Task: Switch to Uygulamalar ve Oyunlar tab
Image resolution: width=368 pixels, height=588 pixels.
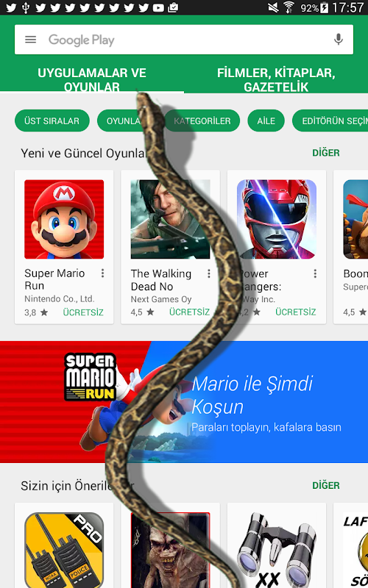Action: click(92, 79)
